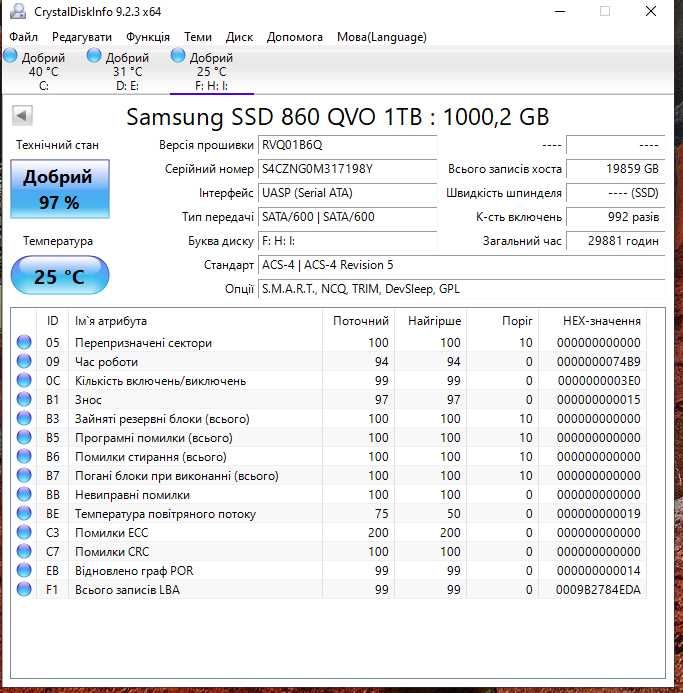The image size is (683, 693).
Task: Select the Відновлено граф POR row
Action: [329, 571]
